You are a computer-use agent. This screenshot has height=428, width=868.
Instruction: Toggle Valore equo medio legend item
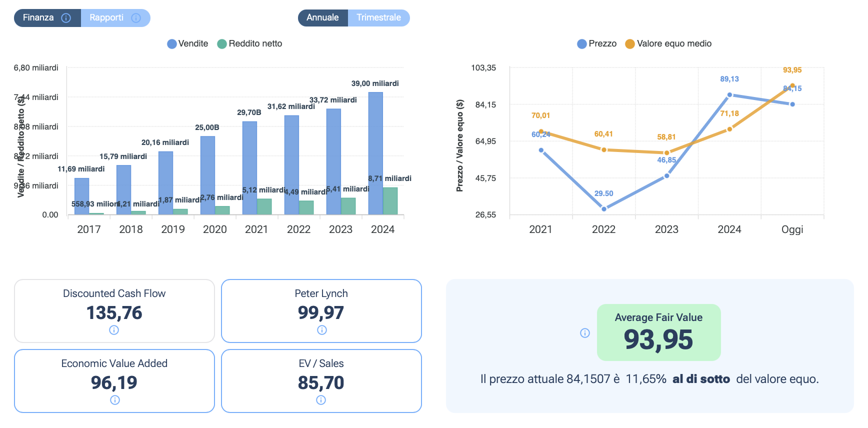pyautogui.click(x=668, y=44)
